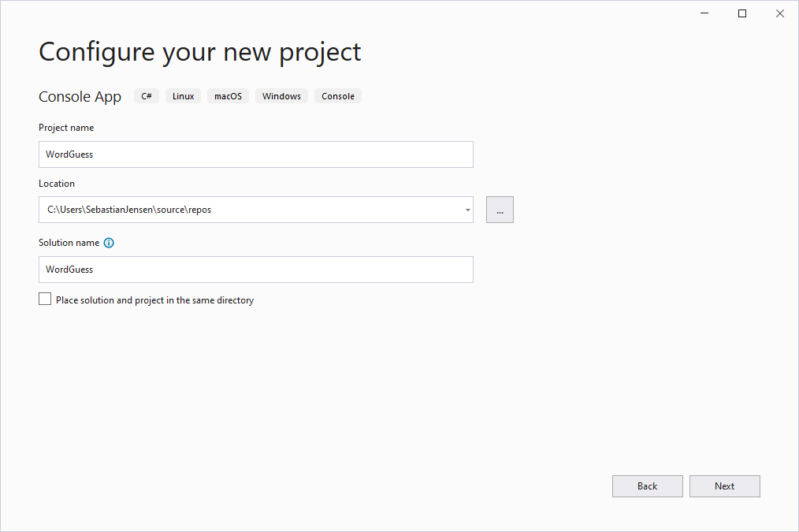The width and height of the screenshot is (799, 532).
Task: Select the Windows platform tag
Action: pos(281,96)
